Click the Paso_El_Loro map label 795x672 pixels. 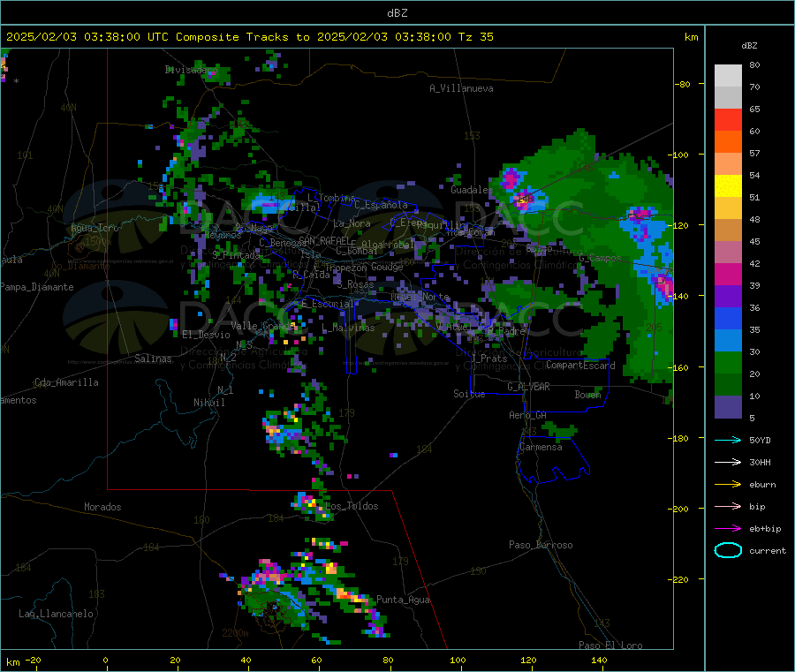pyautogui.click(x=610, y=646)
